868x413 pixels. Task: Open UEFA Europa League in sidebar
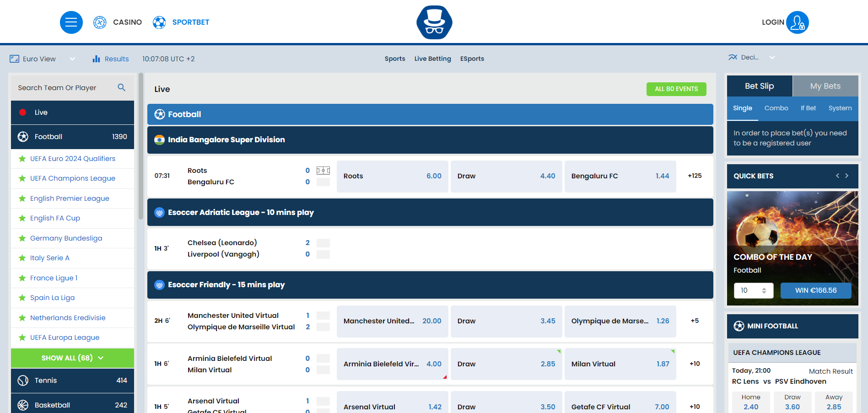tap(65, 338)
